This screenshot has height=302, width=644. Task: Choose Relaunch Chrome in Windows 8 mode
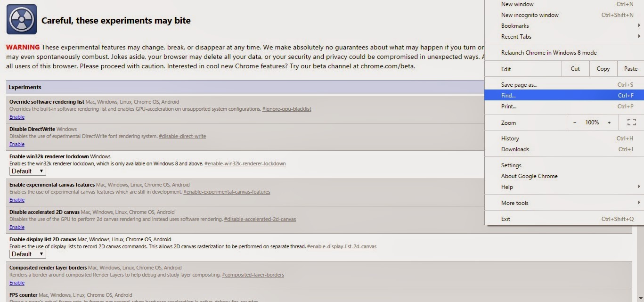564,53
